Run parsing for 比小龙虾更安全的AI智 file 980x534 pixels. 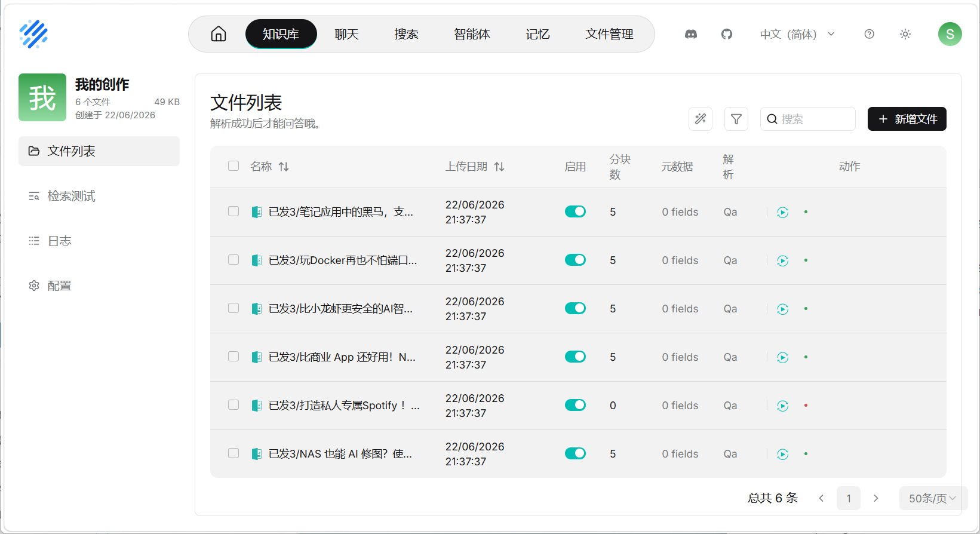pyautogui.click(x=783, y=309)
